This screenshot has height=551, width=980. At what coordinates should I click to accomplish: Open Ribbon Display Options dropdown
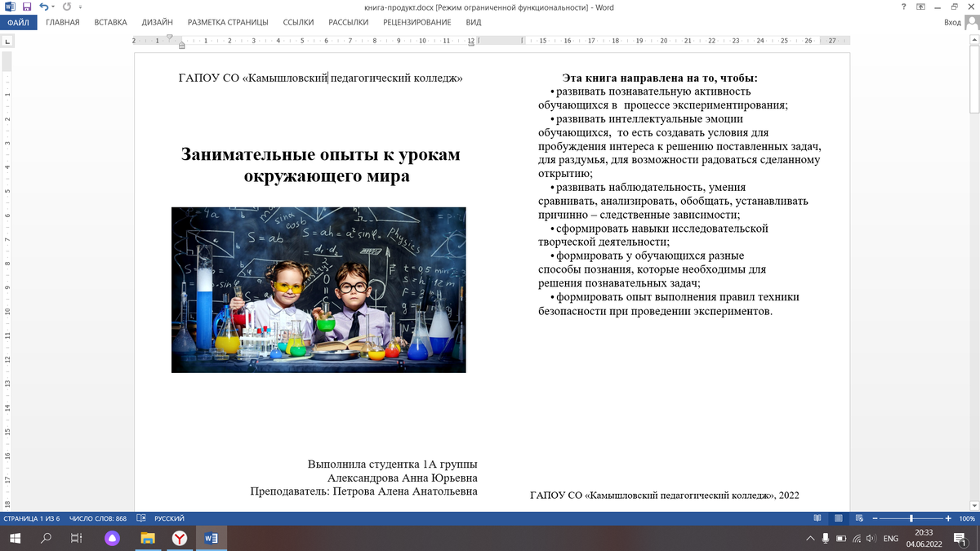[922, 7]
